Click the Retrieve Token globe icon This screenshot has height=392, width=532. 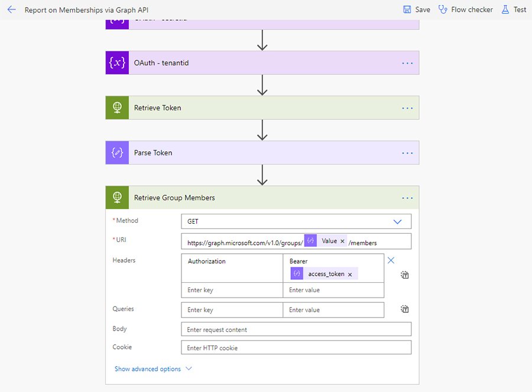tap(117, 108)
